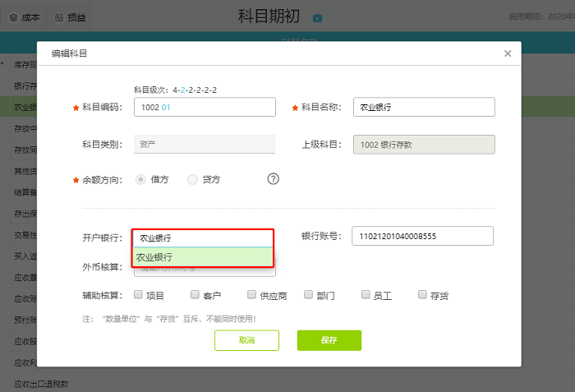
Task: Choose 农业银行 from the dropdown list
Action: click(x=202, y=257)
